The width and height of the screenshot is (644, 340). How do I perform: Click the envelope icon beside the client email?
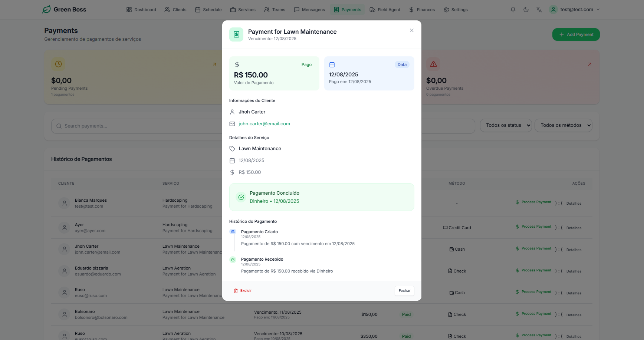click(x=232, y=123)
